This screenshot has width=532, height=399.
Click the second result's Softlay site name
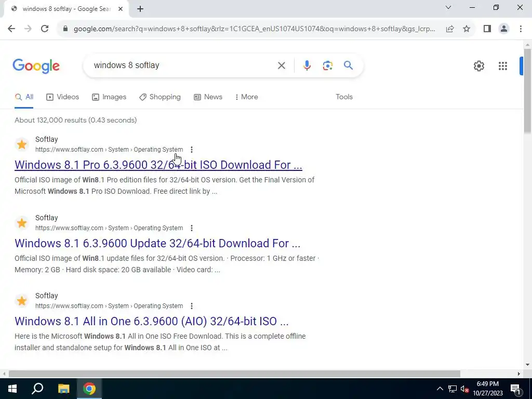[x=46, y=218]
